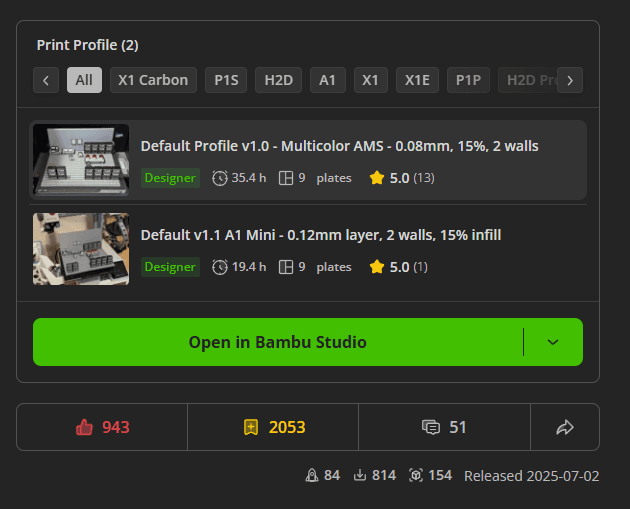
Task: Click 19.4 h print time value
Action: click(x=249, y=267)
